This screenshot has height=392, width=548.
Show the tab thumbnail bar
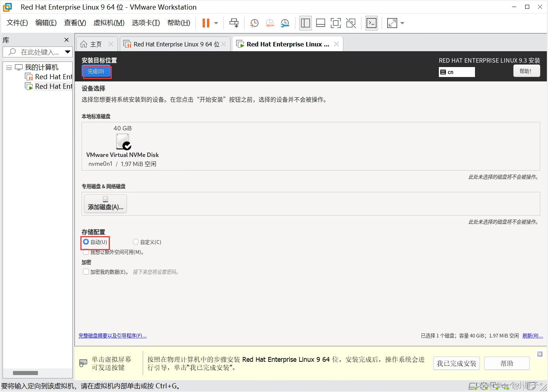[320, 23]
